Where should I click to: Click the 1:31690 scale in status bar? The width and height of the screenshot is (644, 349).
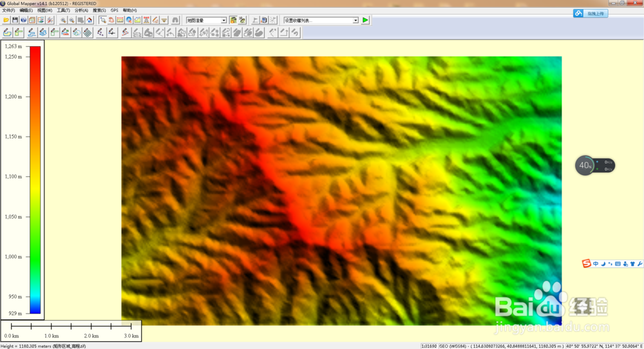[429, 346]
